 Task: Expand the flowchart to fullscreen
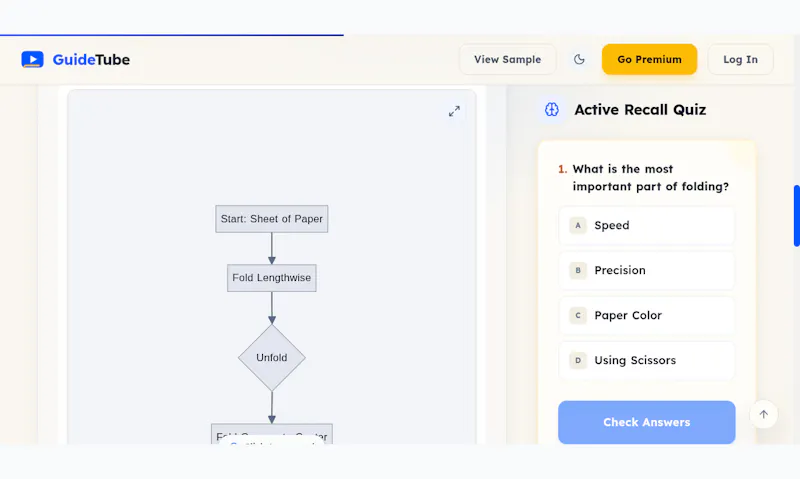pos(454,111)
